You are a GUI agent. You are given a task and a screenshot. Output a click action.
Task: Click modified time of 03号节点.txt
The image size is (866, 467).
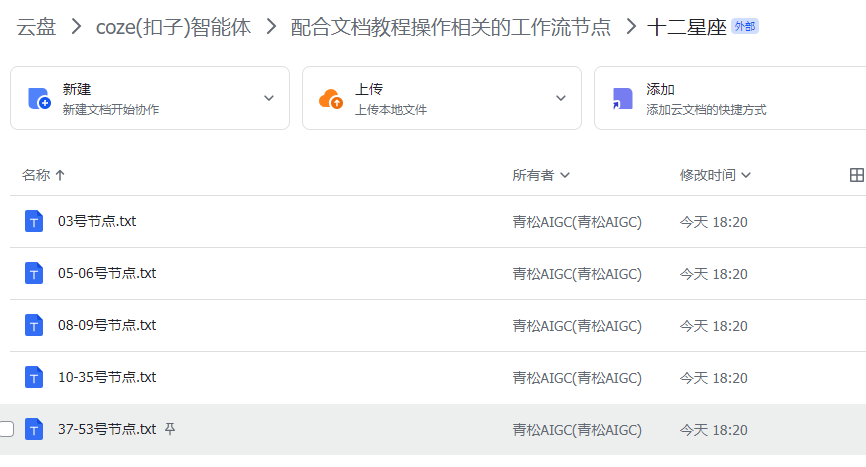(713, 222)
